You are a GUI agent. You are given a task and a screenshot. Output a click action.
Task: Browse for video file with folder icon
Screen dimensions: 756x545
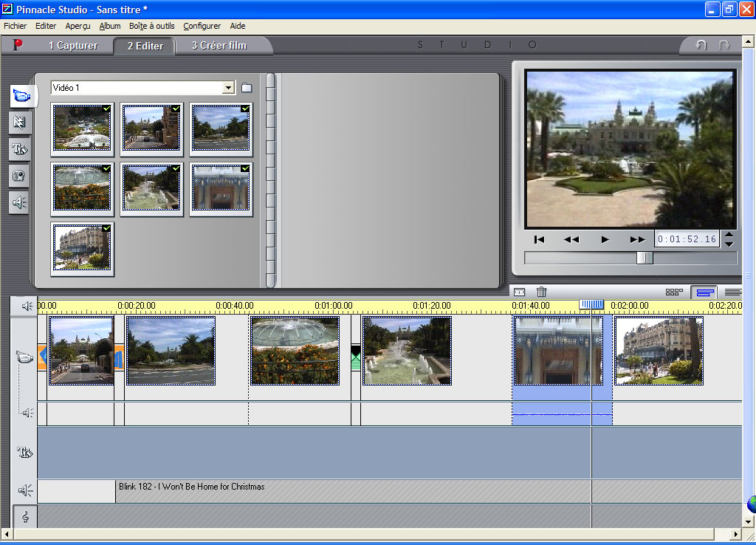coord(247,88)
